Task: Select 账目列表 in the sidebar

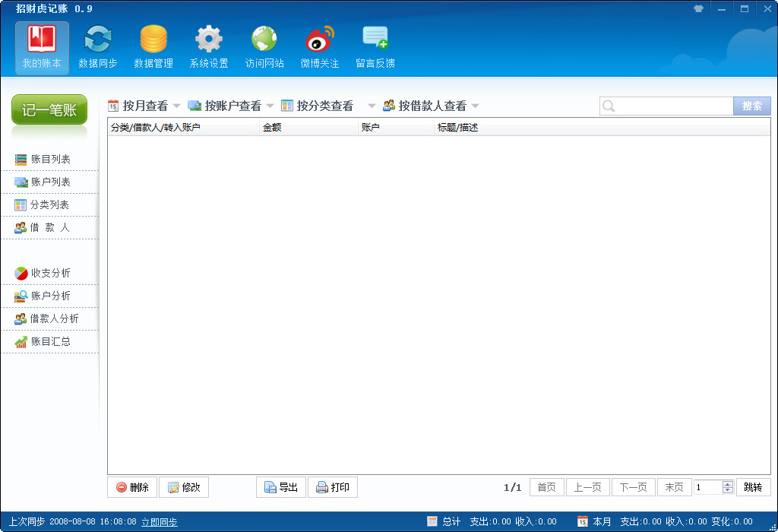Action: tap(49, 160)
